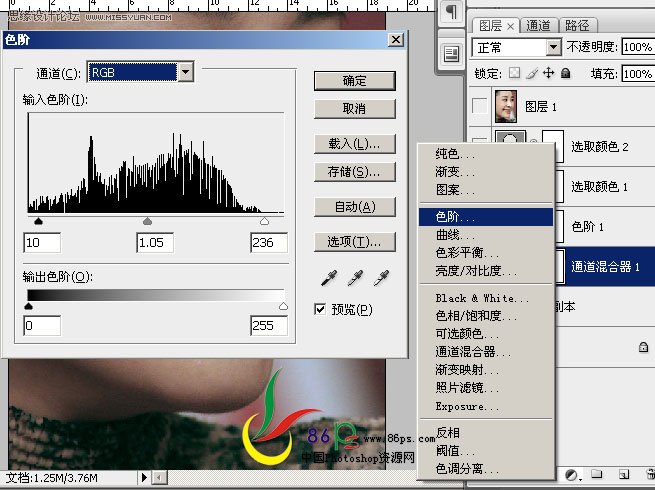655x490 pixels.
Task: Select the black point eyedropper
Action: [x=329, y=278]
